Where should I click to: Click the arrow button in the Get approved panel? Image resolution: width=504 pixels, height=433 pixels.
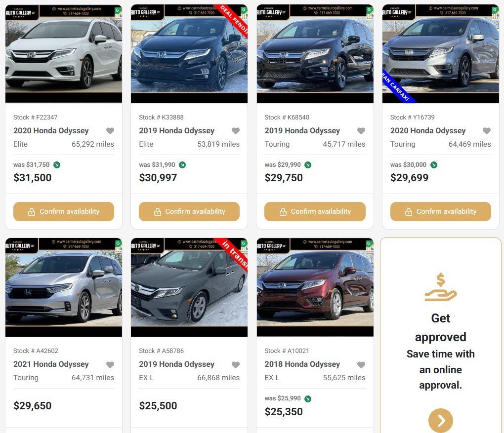tap(440, 420)
